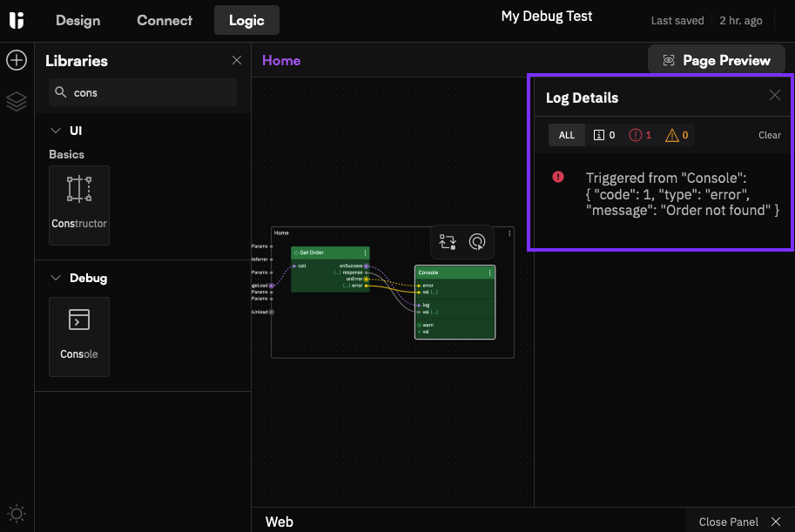Switch to the Connect tab

tap(165, 20)
